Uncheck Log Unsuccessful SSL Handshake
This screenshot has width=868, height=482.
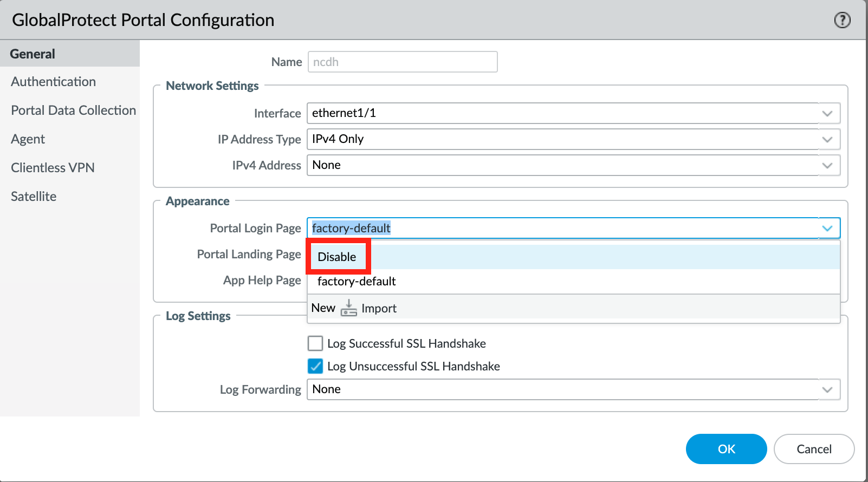[315, 366]
